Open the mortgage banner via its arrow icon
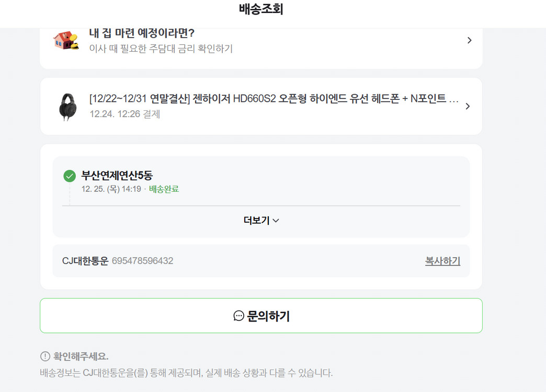The image size is (546, 392). [469, 40]
